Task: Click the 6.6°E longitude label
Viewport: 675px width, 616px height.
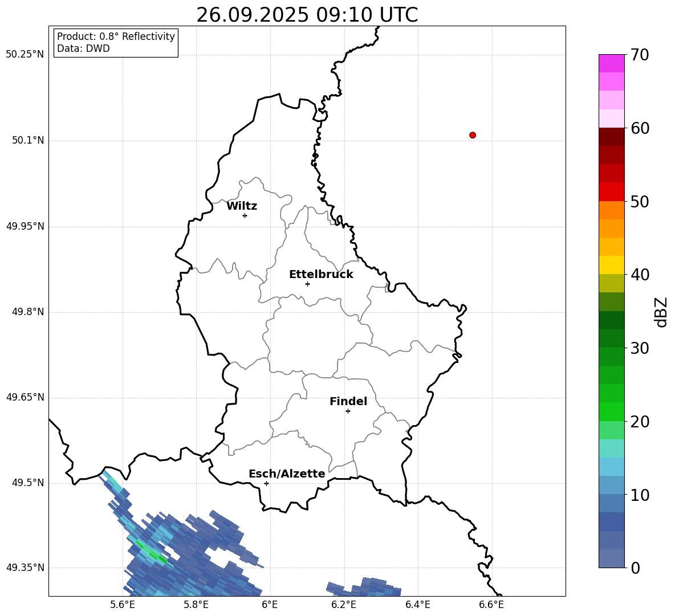Action: click(x=491, y=605)
